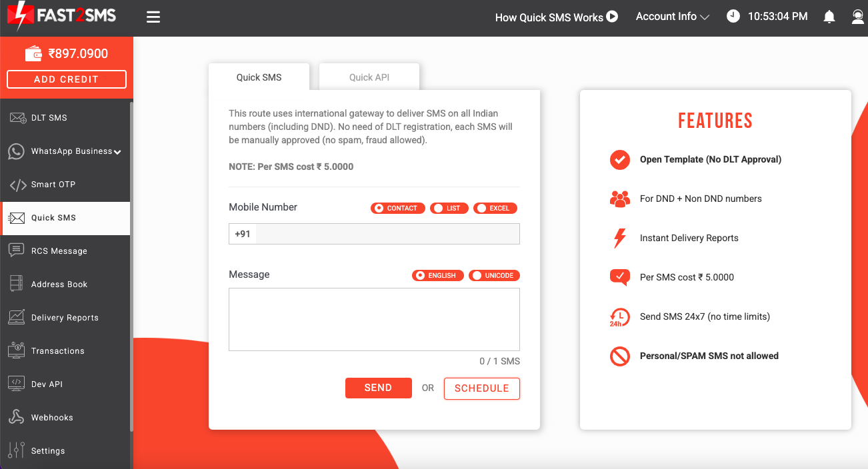
Task: Open Address Book in the sidebar
Action: tap(65, 284)
